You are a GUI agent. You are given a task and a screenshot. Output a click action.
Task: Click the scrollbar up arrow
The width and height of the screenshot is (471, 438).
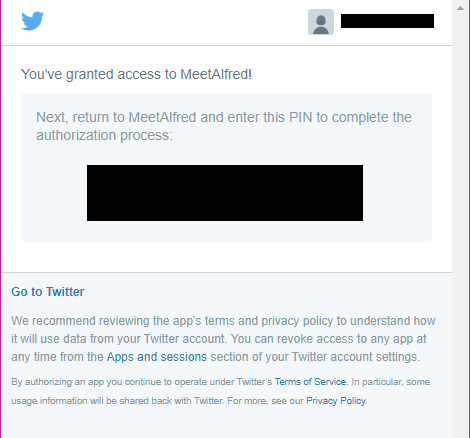point(460,8)
